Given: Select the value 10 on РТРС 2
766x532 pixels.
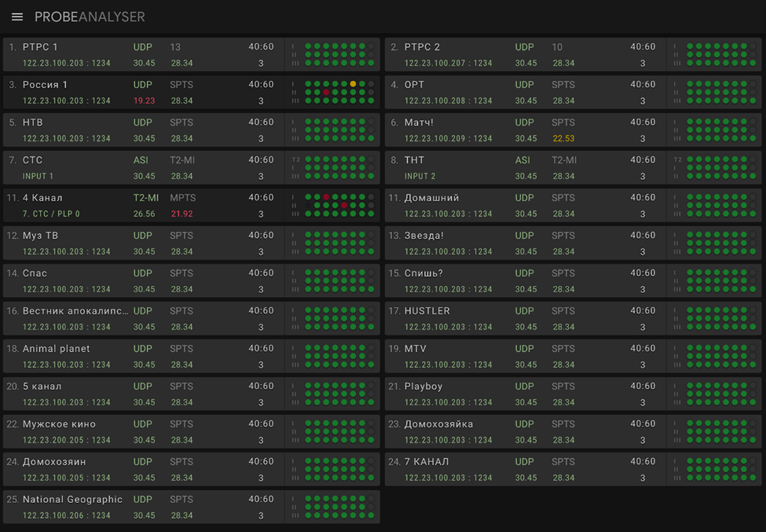Looking at the screenshot, I should (557, 47).
